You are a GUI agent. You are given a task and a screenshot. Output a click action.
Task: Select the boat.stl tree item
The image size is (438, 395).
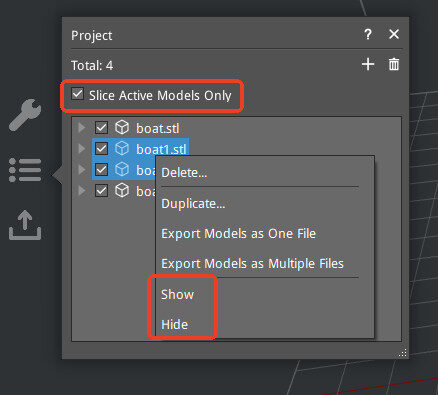point(158,128)
